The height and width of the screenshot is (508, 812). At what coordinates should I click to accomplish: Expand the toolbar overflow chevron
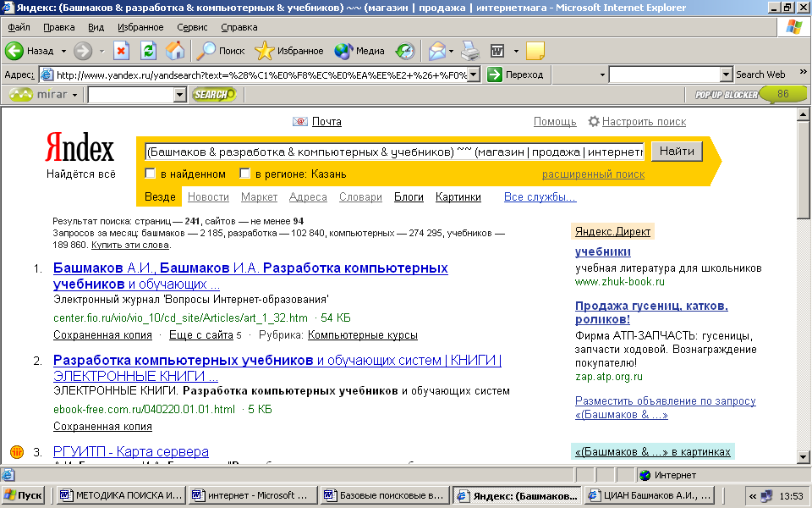pyautogui.click(x=804, y=71)
